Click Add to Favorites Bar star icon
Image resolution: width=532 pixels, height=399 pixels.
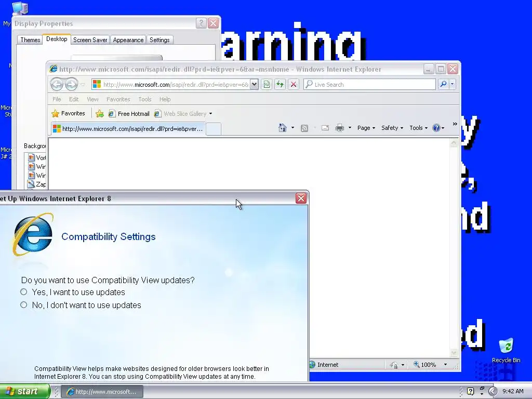pos(100,114)
